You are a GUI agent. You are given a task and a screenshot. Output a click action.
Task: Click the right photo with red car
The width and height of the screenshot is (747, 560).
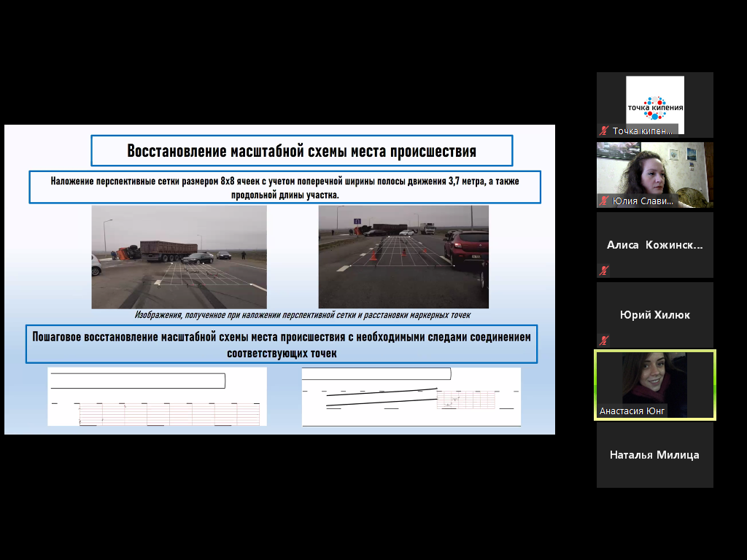coord(403,257)
